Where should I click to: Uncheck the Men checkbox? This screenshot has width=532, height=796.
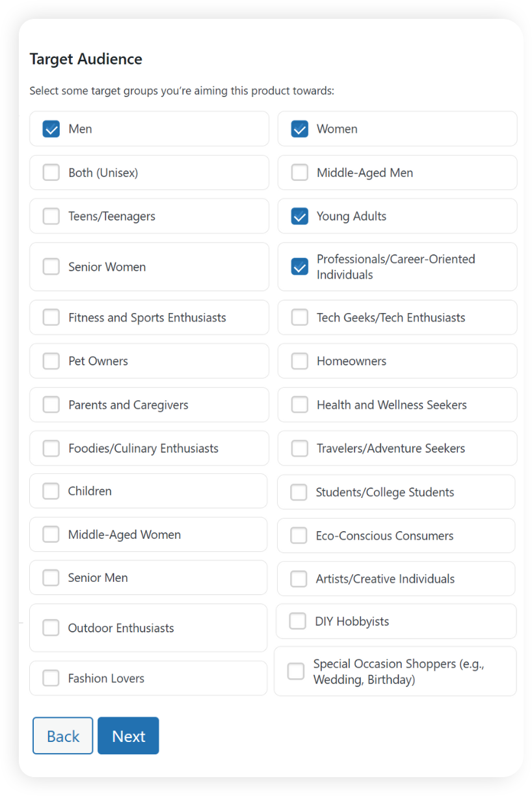[51, 129]
